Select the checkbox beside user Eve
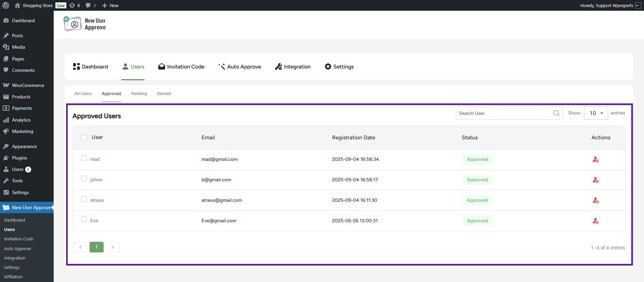 84,220
